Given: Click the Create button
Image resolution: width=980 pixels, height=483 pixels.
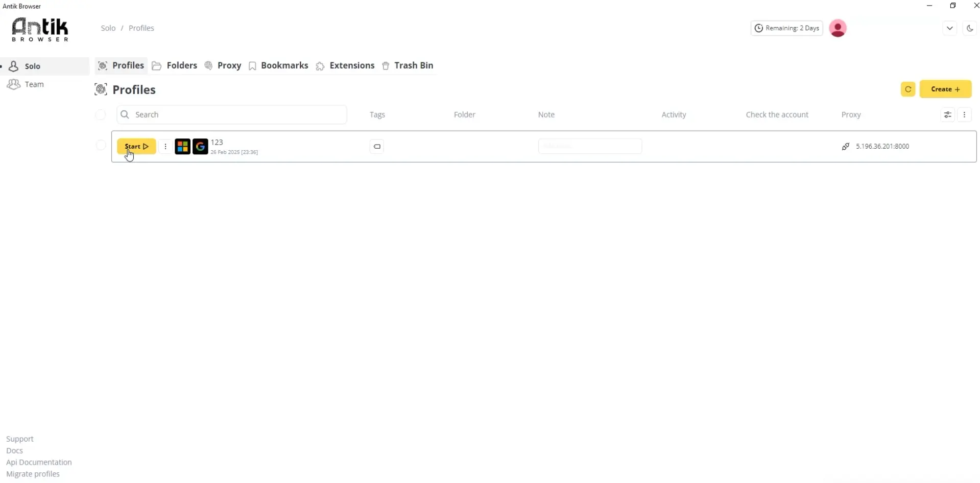Looking at the screenshot, I should point(946,89).
